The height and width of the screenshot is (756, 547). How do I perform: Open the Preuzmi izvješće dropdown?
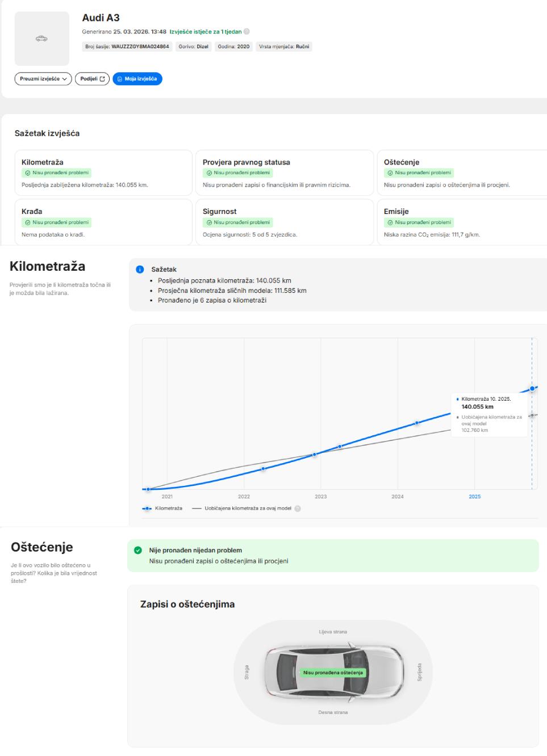click(x=43, y=79)
